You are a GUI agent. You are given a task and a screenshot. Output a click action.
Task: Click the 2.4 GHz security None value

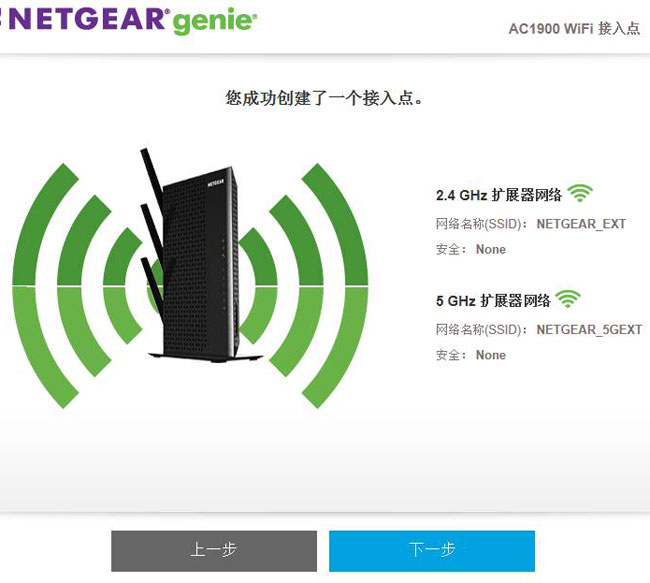click(x=491, y=249)
